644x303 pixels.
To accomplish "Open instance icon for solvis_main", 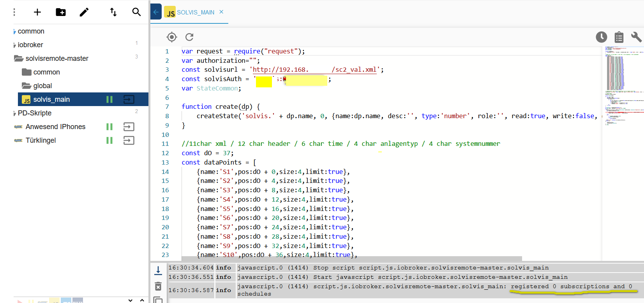I will (x=129, y=99).
